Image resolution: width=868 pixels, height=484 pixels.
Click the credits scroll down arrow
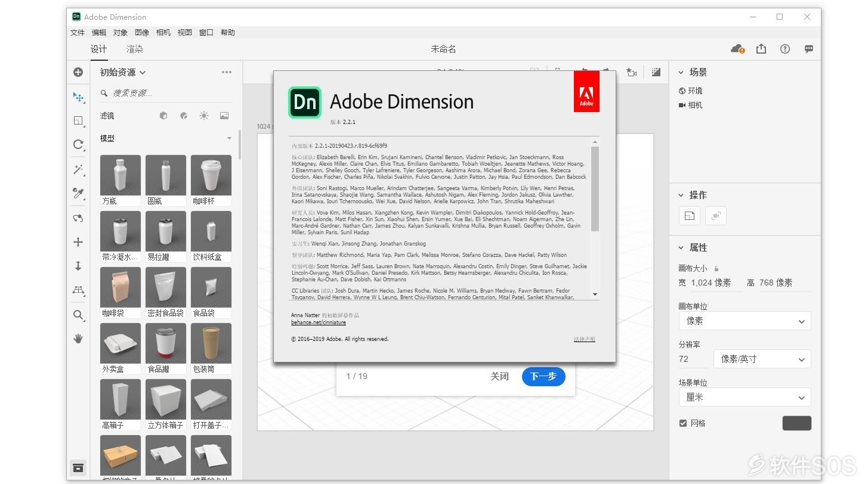595,294
